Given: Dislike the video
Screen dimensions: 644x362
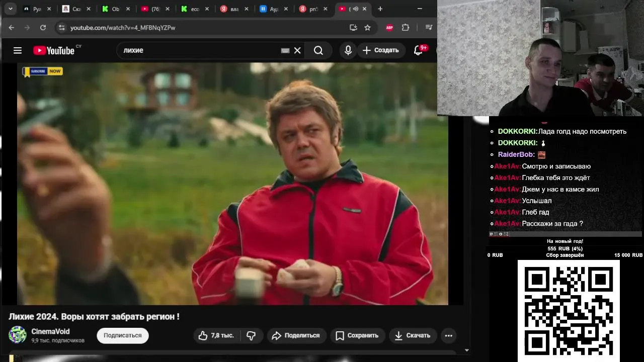Looking at the screenshot, I should click(x=252, y=335).
